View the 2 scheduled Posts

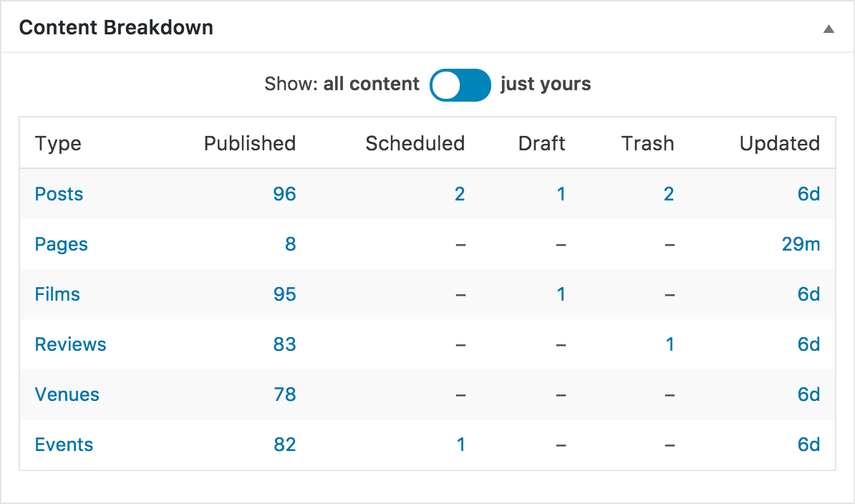[x=459, y=194]
